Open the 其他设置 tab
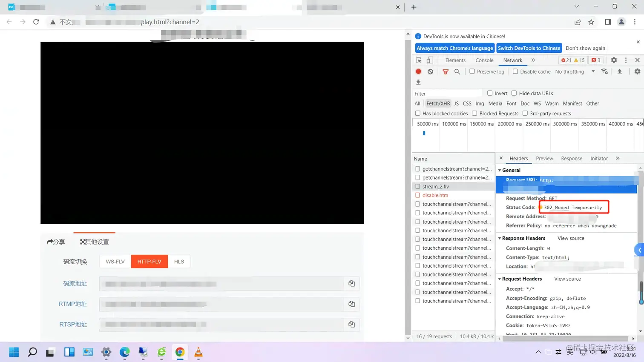The image size is (644, 362). pos(95,242)
